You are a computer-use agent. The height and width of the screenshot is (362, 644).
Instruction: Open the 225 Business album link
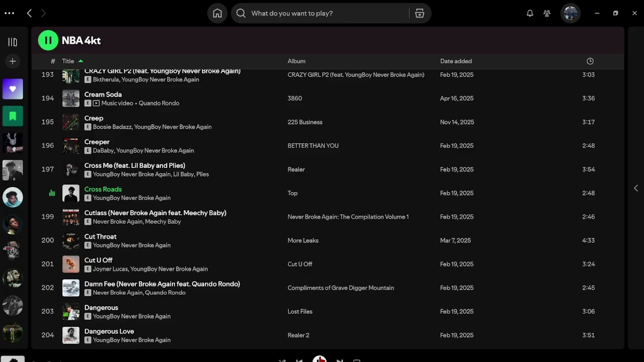click(305, 122)
